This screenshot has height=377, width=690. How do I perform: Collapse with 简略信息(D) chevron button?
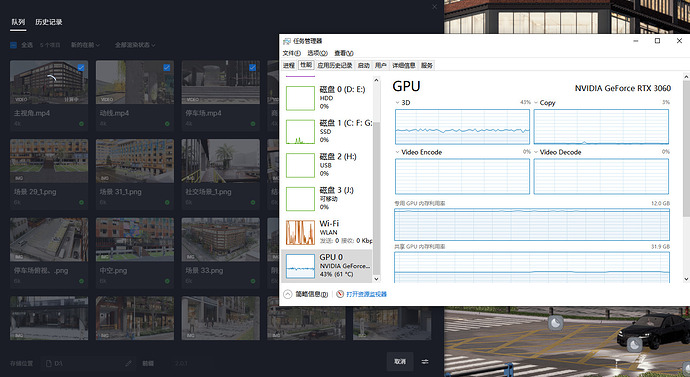click(288, 294)
